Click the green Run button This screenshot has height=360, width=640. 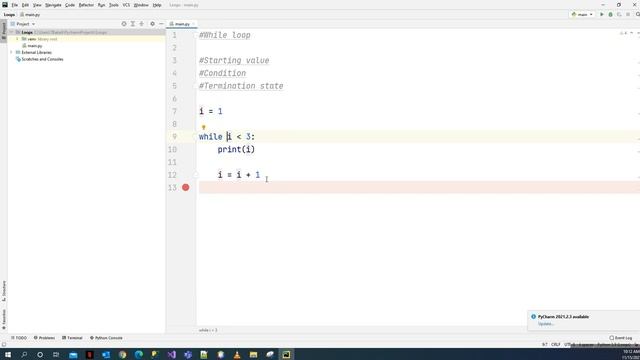[x=602, y=15]
